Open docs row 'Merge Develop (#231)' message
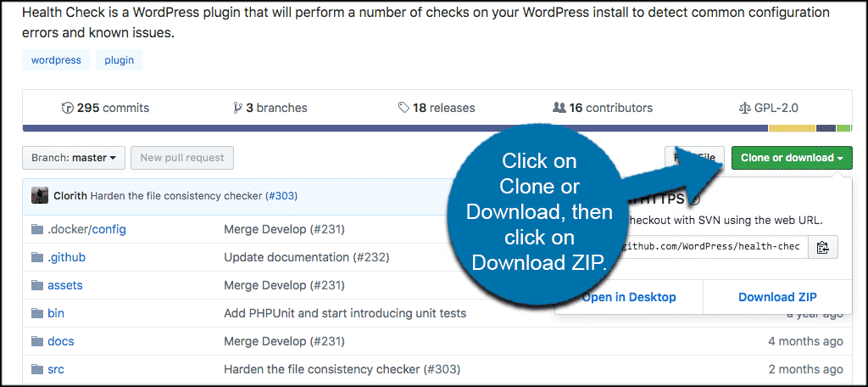Viewport: 868px width, 387px height. [x=284, y=341]
